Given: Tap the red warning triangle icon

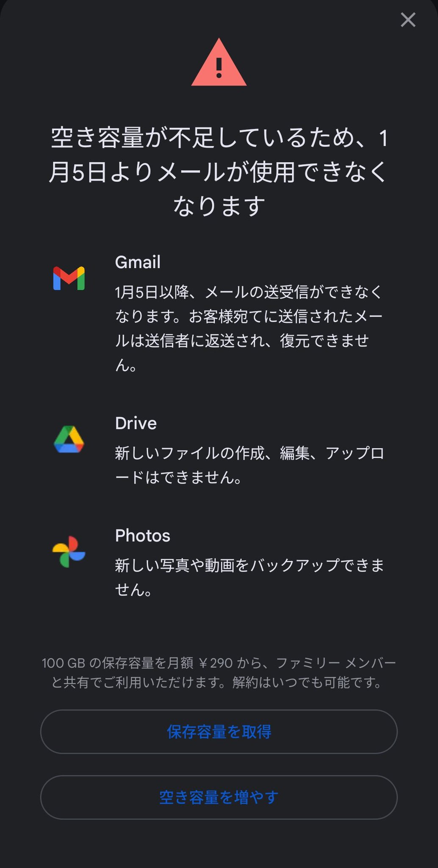Looking at the screenshot, I should click(x=219, y=64).
